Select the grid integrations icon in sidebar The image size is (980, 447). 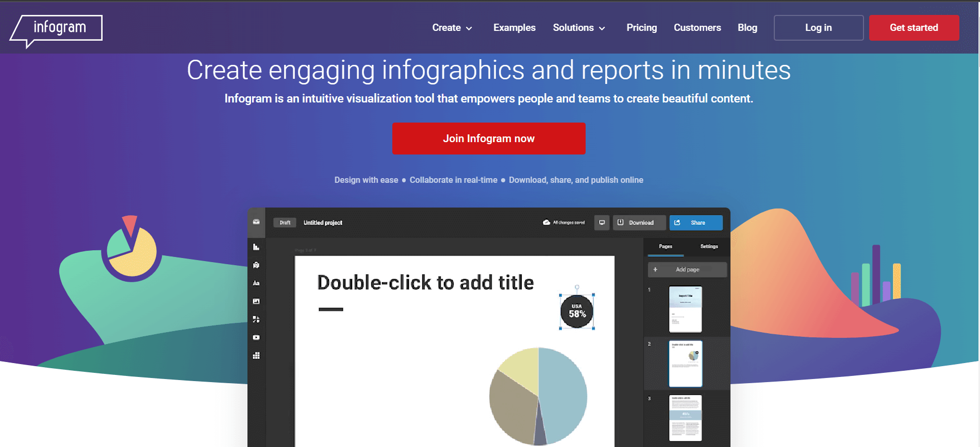pos(256,356)
